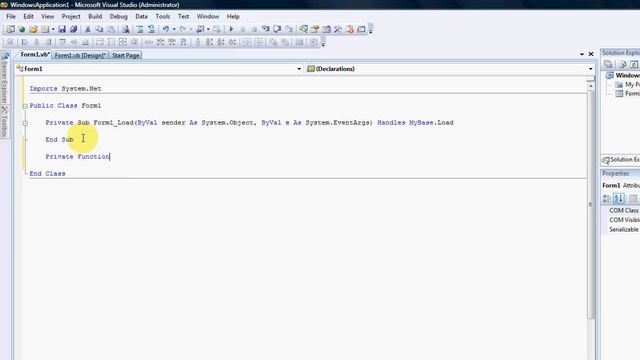Select the Form1 file in Solution Explorer
This screenshot has height=360, width=640.
[x=628, y=93]
